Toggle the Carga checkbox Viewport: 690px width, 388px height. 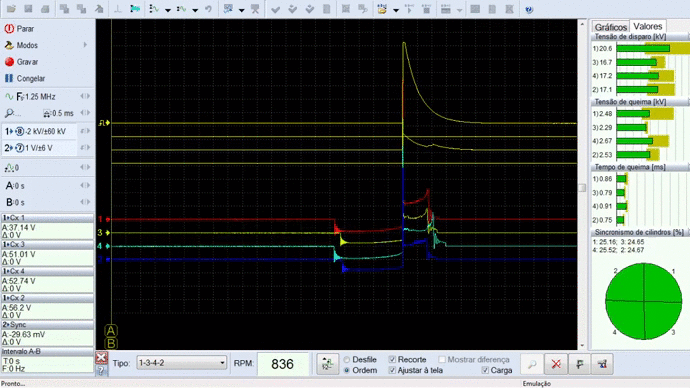tap(485, 370)
